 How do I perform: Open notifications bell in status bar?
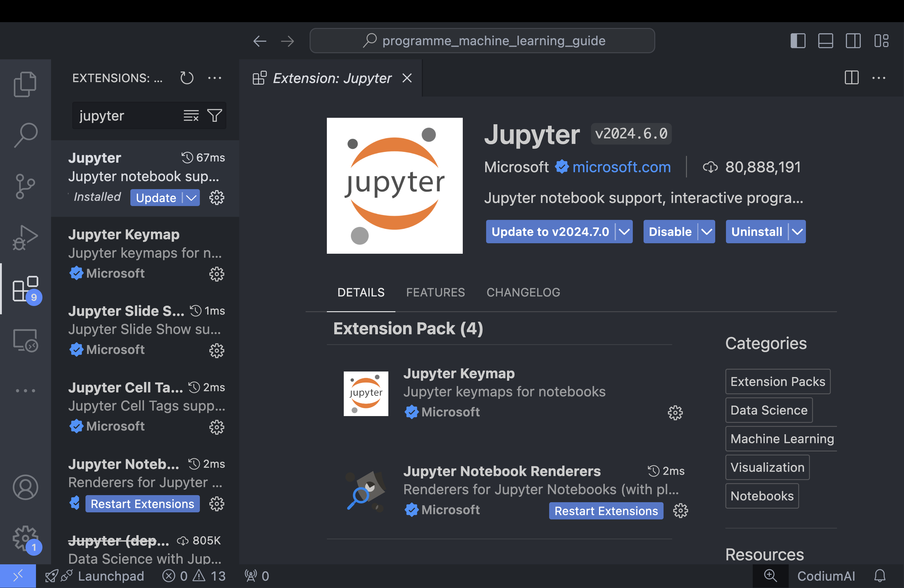880,576
